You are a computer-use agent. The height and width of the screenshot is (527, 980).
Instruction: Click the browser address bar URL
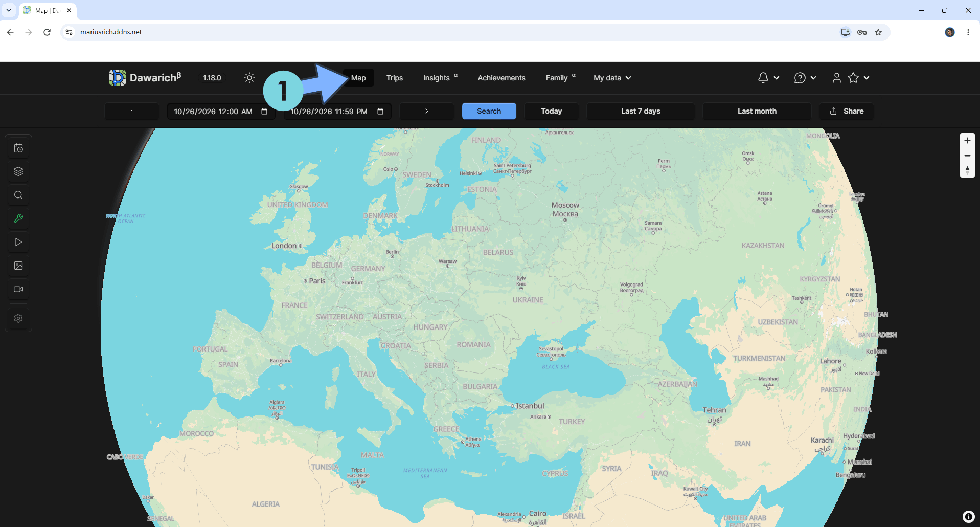[111, 32]
